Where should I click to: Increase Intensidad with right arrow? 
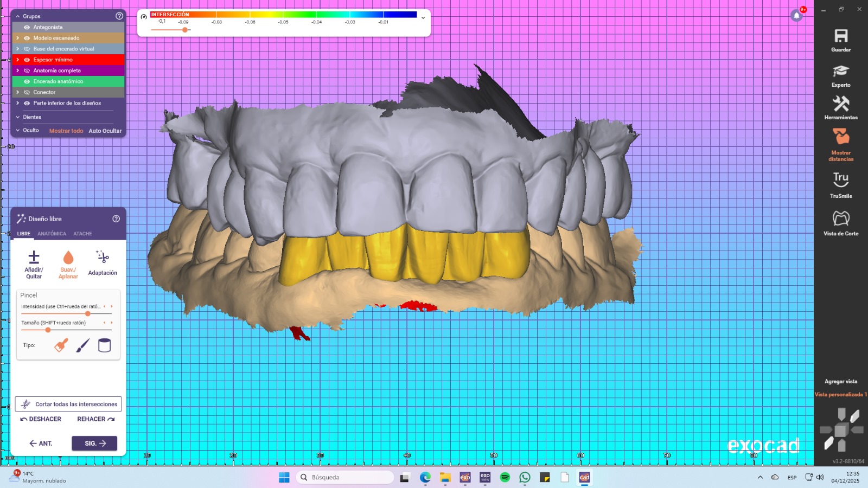[112, 306]
